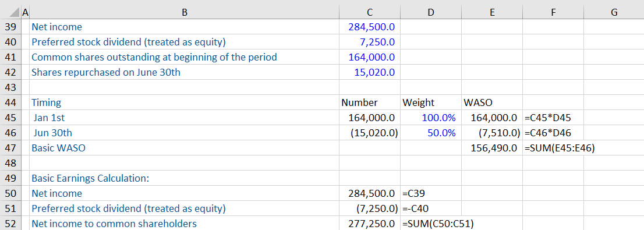Select column B header

tap(185, 13)
